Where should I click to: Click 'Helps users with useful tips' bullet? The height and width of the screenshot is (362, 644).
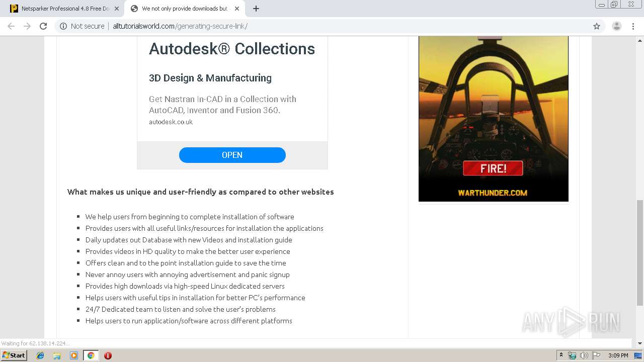[195, 298]
